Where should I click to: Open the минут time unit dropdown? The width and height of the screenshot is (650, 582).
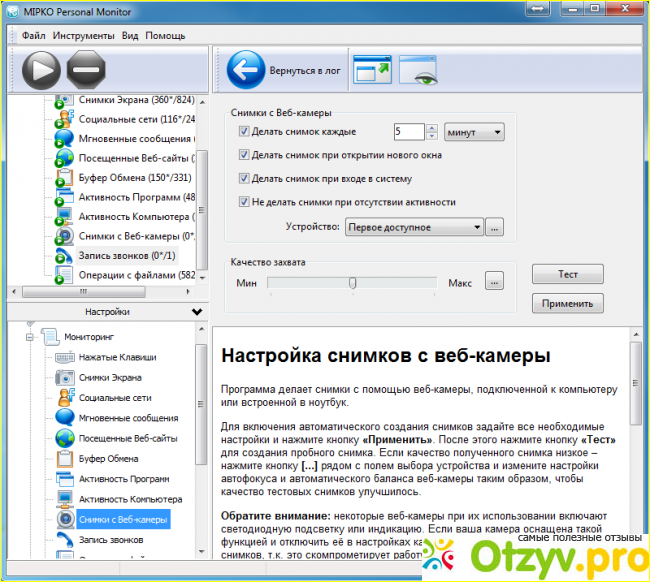[x=474, y=133]
